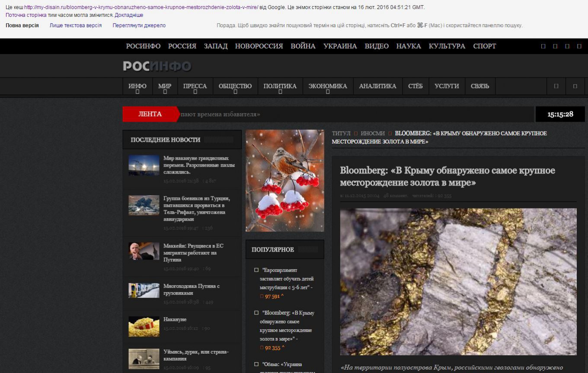The image size is (588, 373).
Task: Open the "Переглянути джерело" link
Action: (x=139, y=26)
